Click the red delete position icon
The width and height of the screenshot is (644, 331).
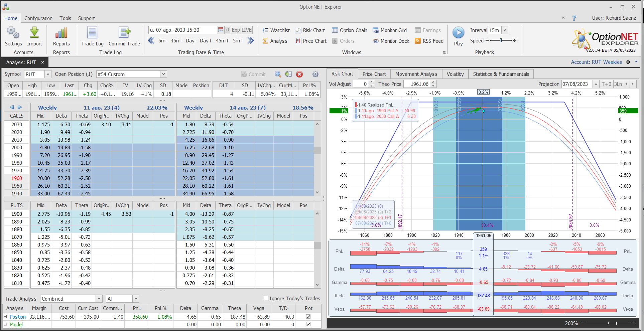coord(299,74)
